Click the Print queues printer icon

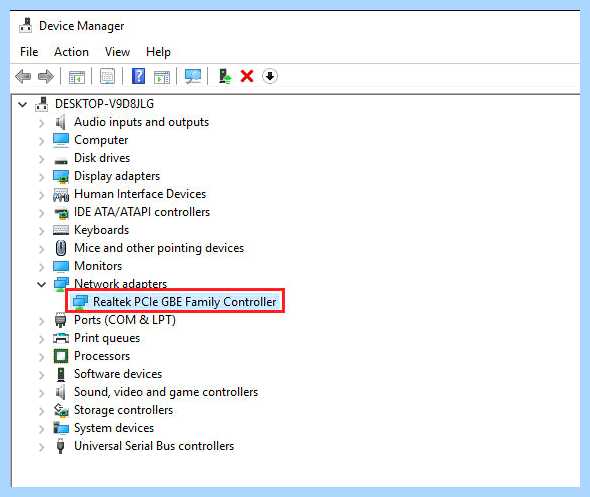pos(61,338)
